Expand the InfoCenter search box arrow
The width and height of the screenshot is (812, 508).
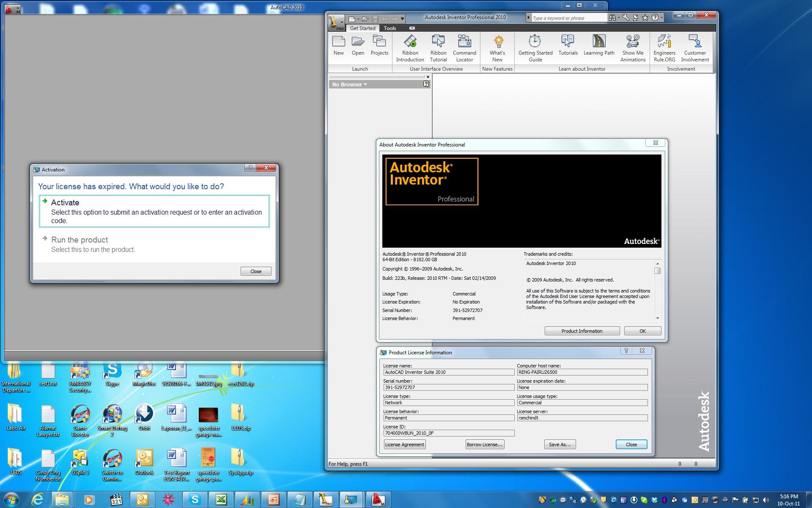pyautogui.click(x=528, y=18)
